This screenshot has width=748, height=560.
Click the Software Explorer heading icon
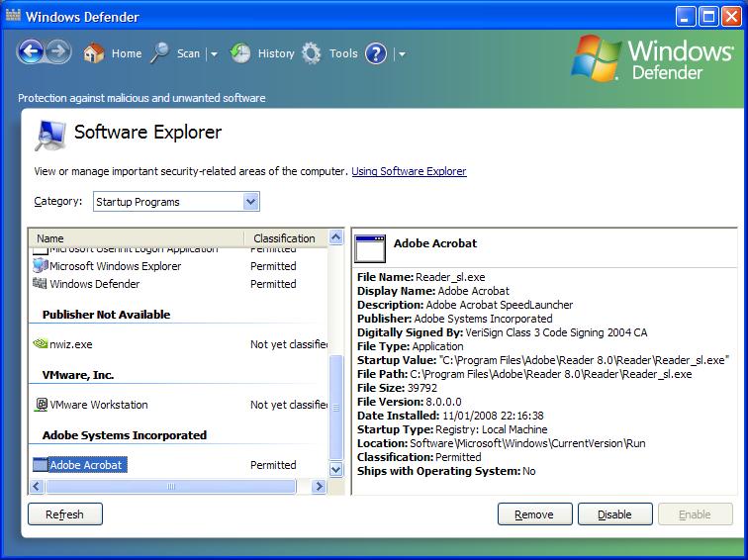point(50,136)
